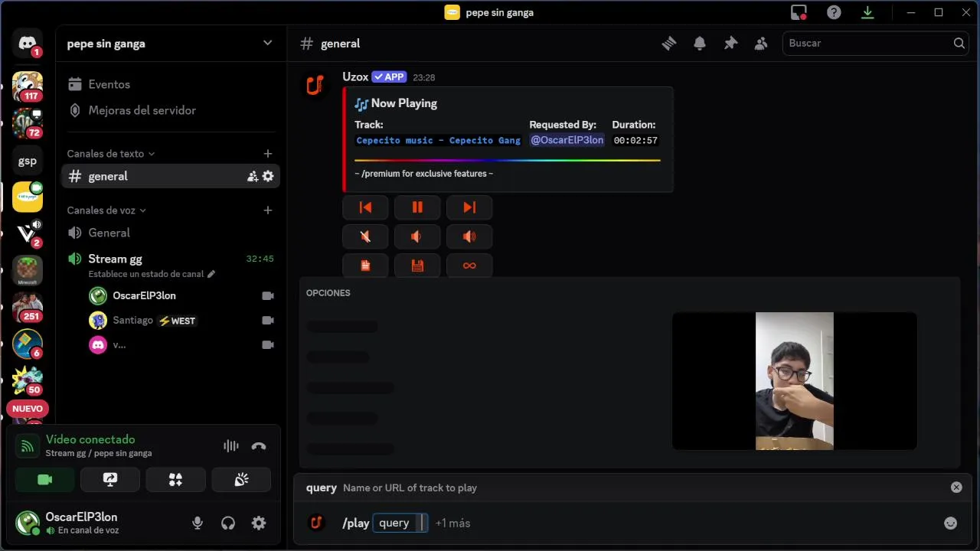Skip to previous track
Screen dimensions: 980x551
pyautogui.click(x=365, y=207)
